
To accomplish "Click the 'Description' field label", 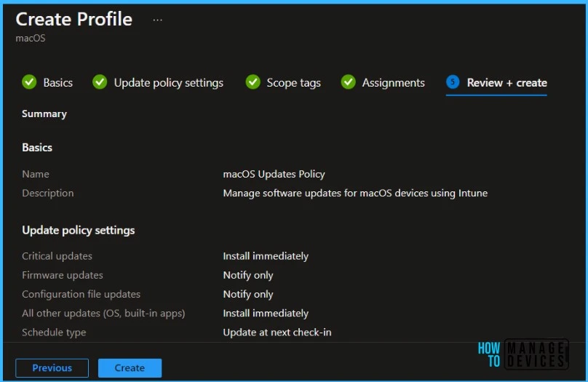I will (47, 193).
